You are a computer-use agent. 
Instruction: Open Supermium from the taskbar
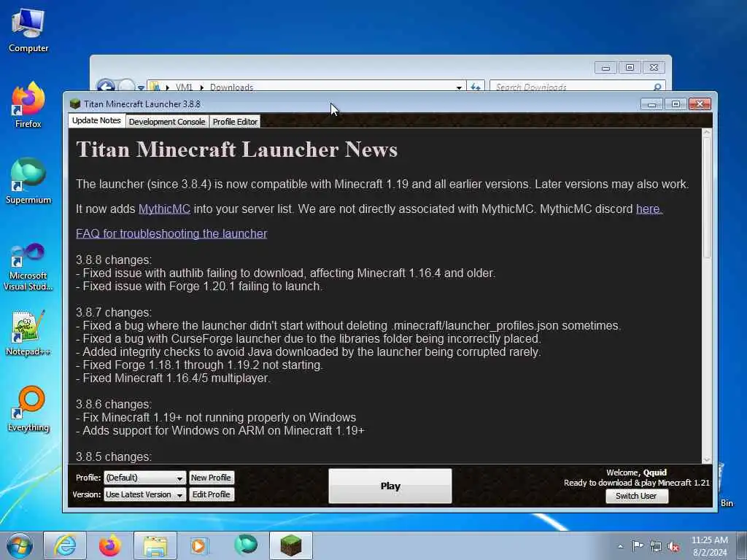245,545
